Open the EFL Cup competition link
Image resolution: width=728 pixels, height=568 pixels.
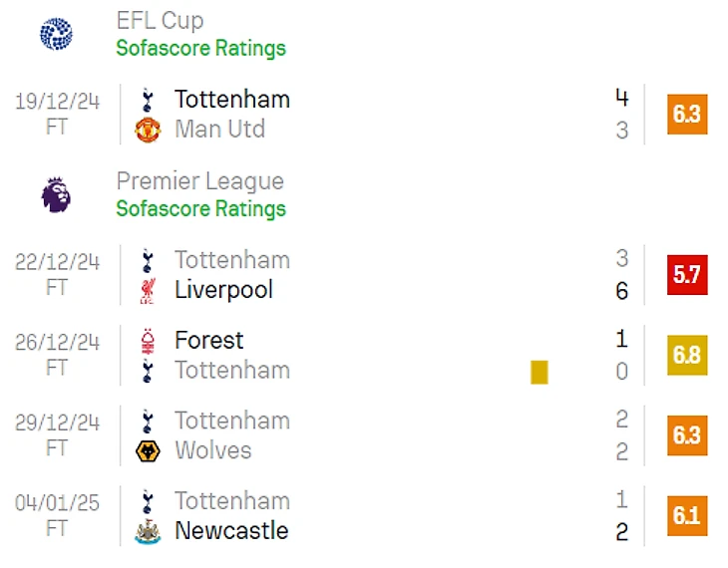click(160, 21)
